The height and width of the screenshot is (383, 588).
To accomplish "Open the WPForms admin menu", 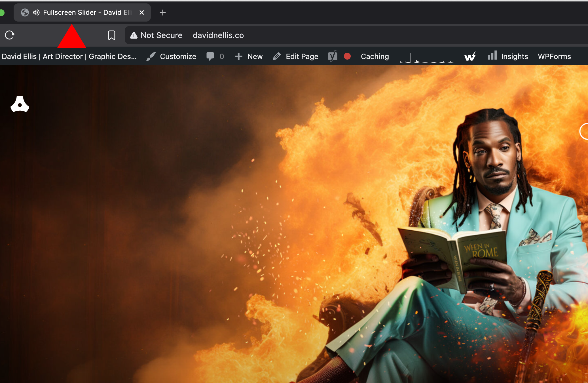I will 554,56.
